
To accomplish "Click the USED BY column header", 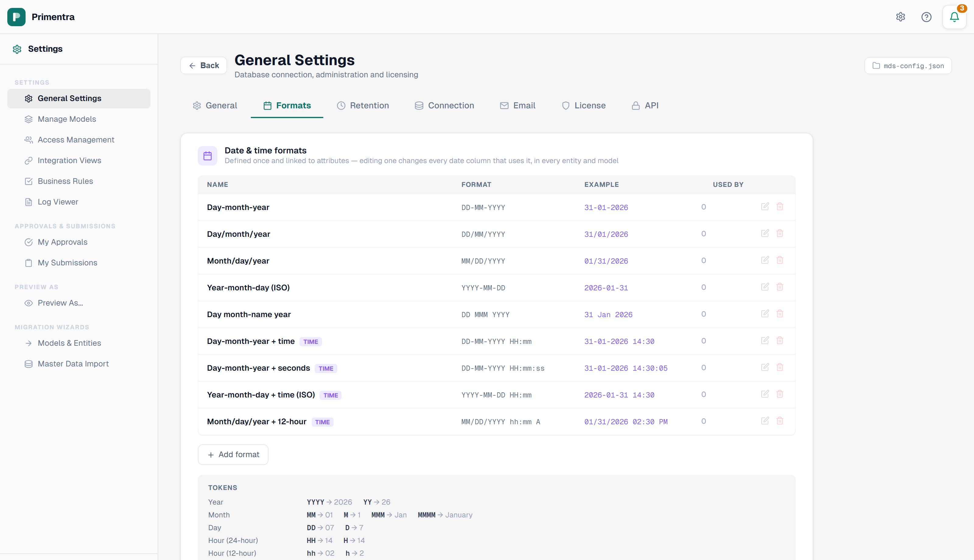I will click(x=728, y=185).
